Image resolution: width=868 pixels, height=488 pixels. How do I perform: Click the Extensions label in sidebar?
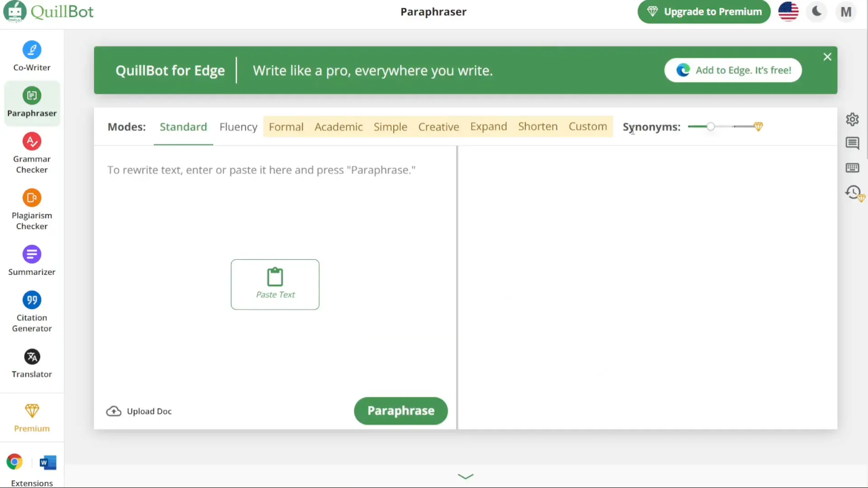(32, 483)
